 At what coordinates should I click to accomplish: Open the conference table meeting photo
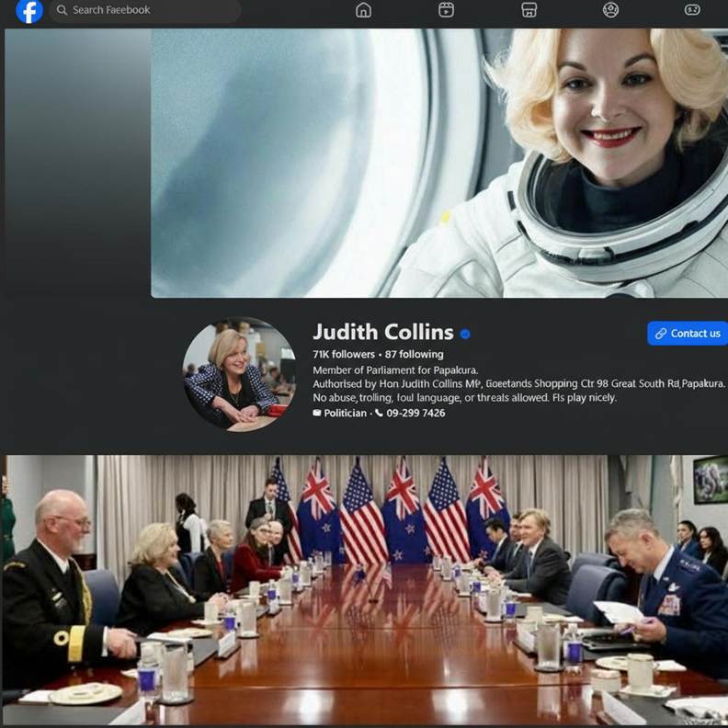coord(364,590)
